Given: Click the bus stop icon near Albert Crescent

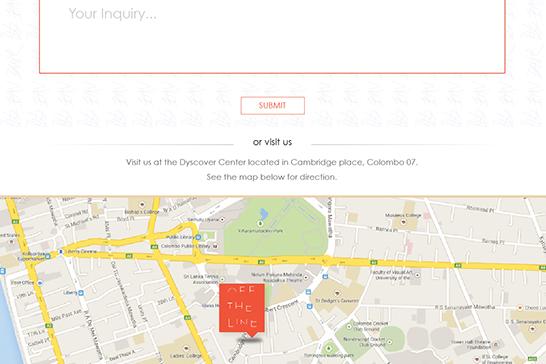Looking at the screenshot, I should (310, 307).
